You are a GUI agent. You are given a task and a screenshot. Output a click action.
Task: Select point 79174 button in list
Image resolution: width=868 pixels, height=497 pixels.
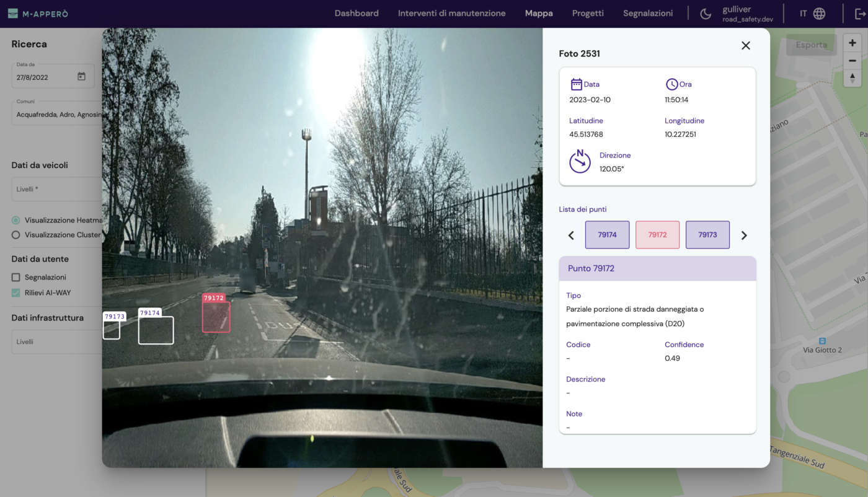607,235
